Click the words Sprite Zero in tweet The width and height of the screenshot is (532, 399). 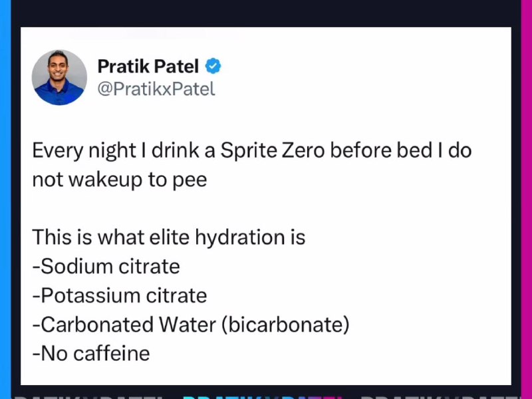tap(273, 150)
